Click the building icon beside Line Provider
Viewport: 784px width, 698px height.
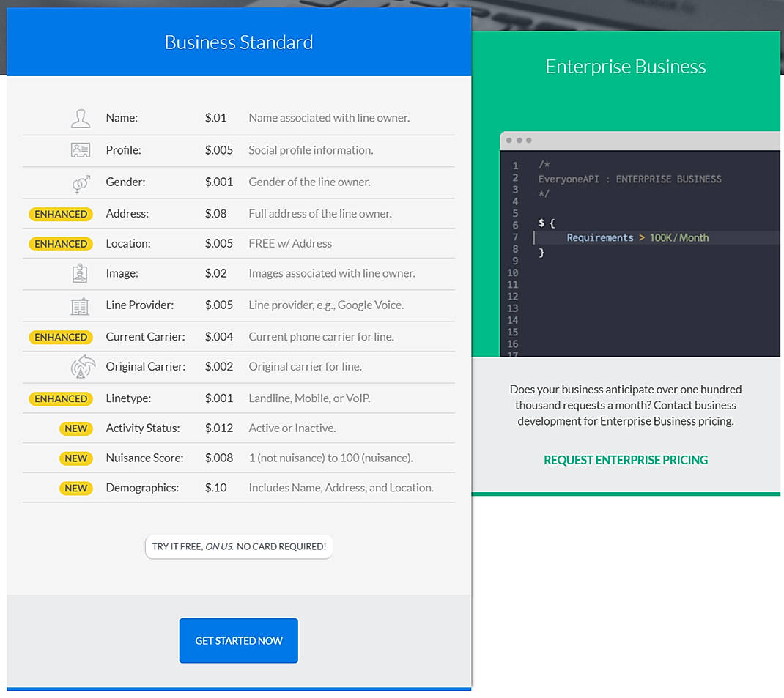(80, 305)
